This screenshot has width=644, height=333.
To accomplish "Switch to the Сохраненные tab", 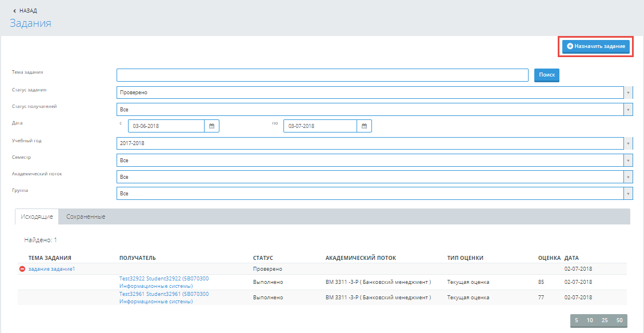I will [86, 217].
